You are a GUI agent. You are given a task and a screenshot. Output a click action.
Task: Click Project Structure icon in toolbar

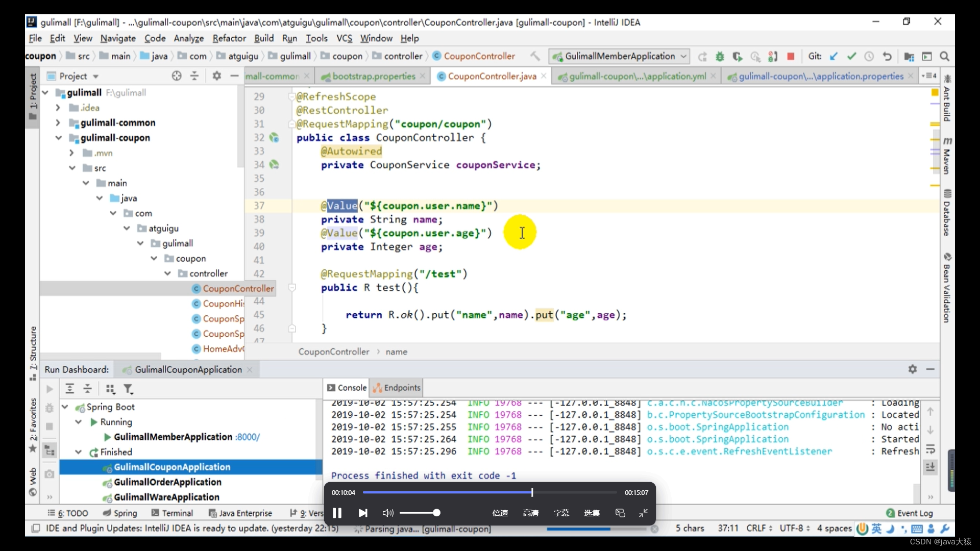(909, 56)
